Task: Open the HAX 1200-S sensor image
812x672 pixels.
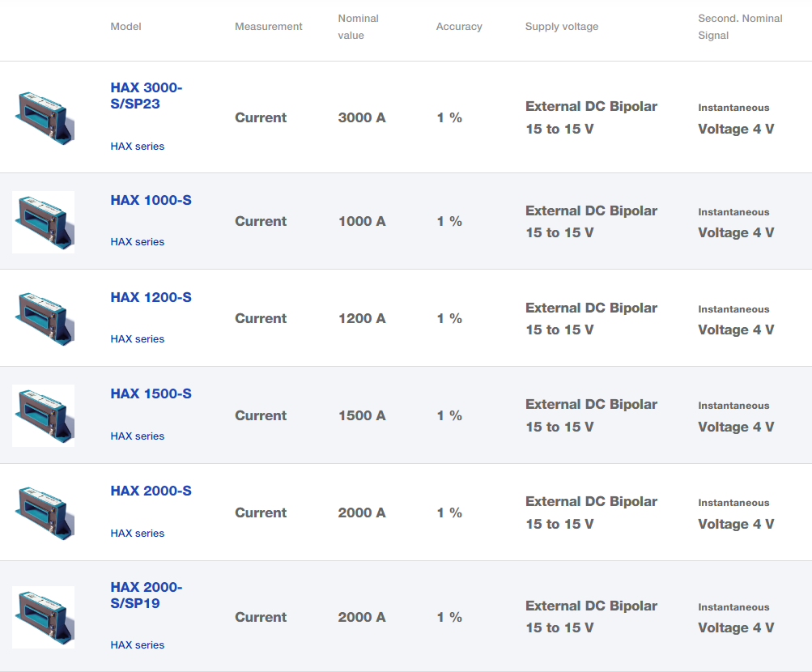Action: (44, 318)
